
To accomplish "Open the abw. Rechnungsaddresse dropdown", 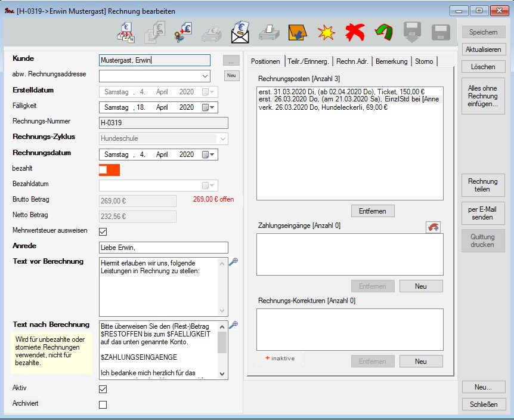I will (x=205, y=76).
